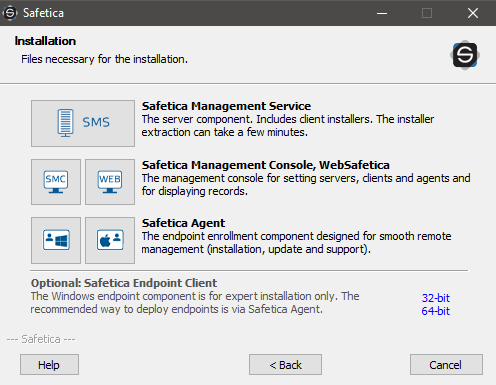Close the Safetica installer window
The width and height of the screenshot is (496, 385).
[473, 13]
